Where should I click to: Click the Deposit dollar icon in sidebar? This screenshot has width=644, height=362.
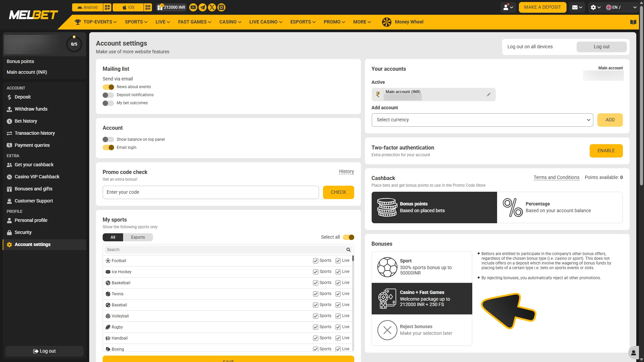9,97
